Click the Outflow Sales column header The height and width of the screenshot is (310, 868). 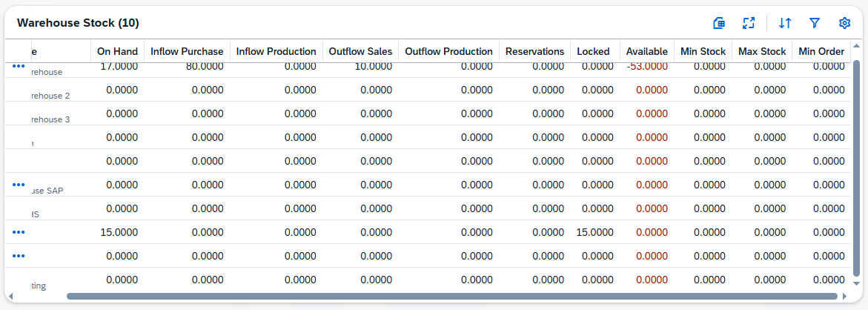tap(360, 51)
